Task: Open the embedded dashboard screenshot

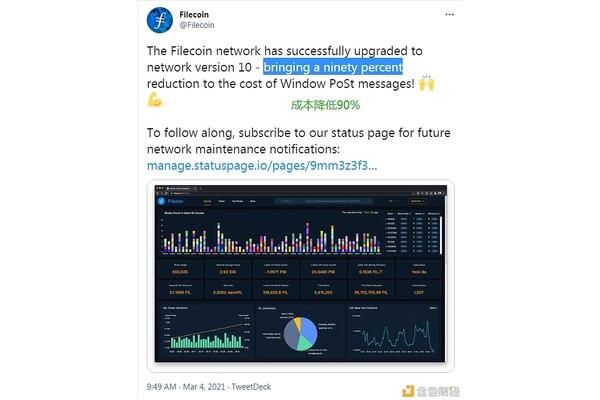Action: (x=300, y=274)
